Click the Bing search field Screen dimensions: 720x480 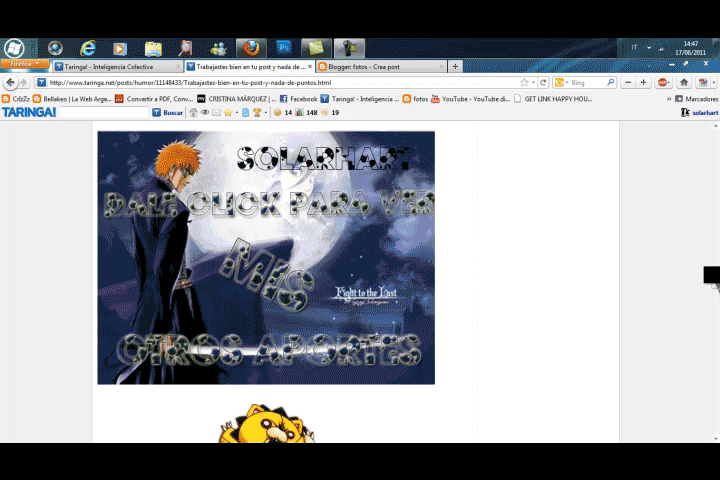tap(588, 83)
